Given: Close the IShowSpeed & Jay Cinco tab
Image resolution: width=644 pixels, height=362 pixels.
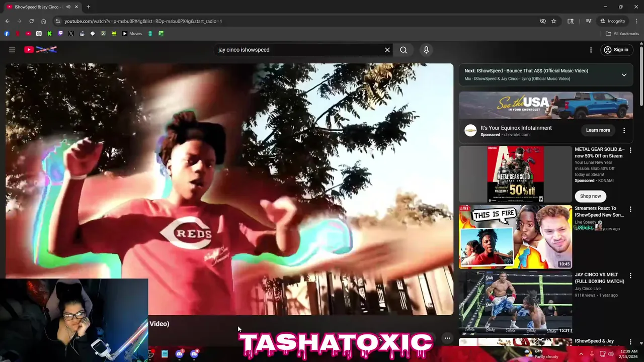Looking at the screenshot, I should coord(77,7).
